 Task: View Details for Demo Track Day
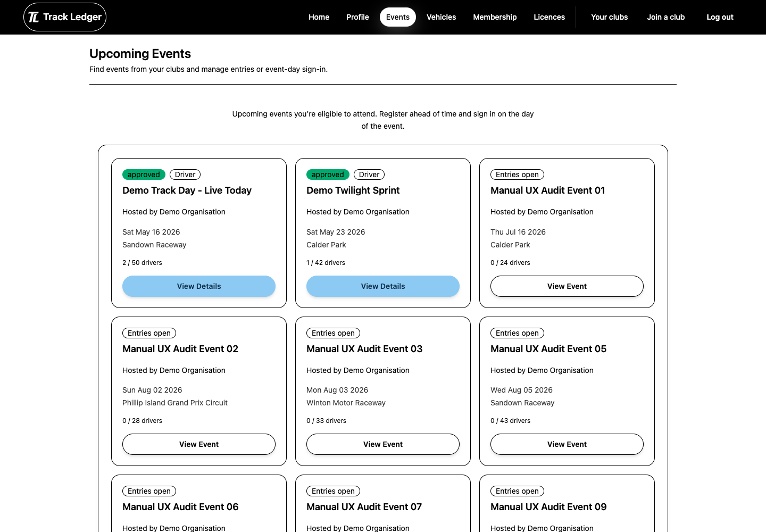point(199,286)
